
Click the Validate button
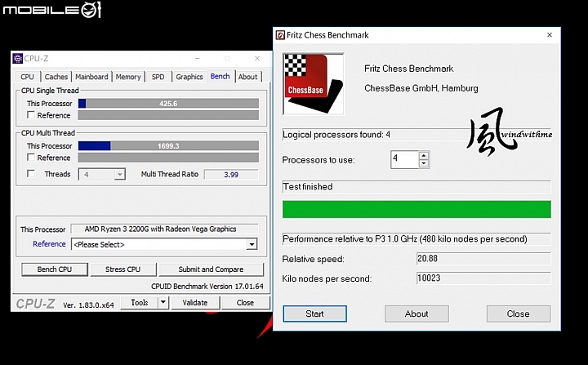[x=195, y=302]
